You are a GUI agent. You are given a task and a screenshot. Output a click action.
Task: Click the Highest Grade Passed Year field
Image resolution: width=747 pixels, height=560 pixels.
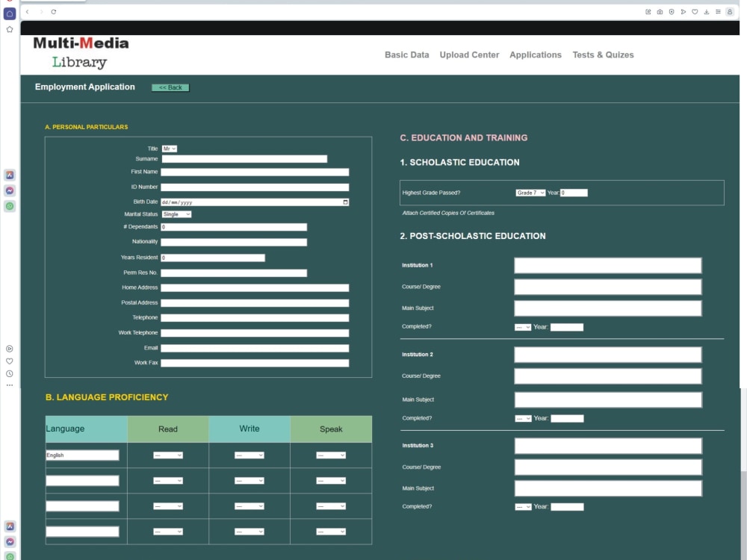[574, 193]
